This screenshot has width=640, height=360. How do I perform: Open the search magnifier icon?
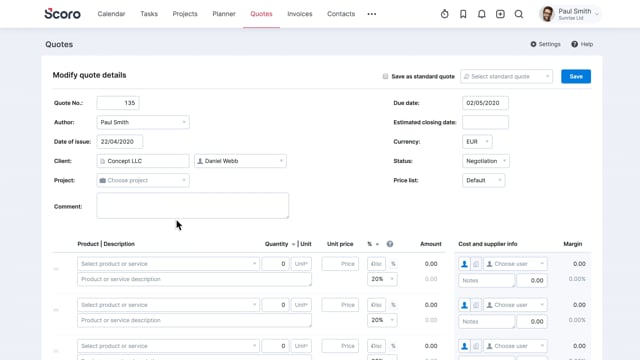[519, 14]
